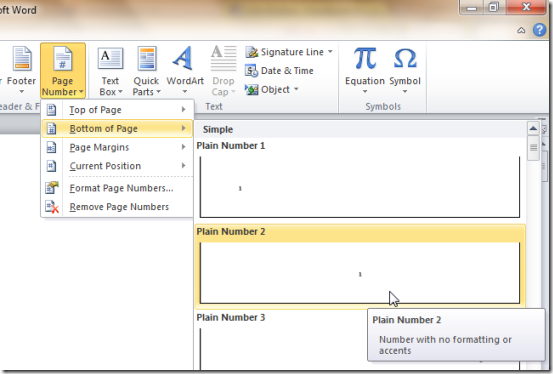
Task: Expand Top of Page submenu arrow
Action: point(184,109)
